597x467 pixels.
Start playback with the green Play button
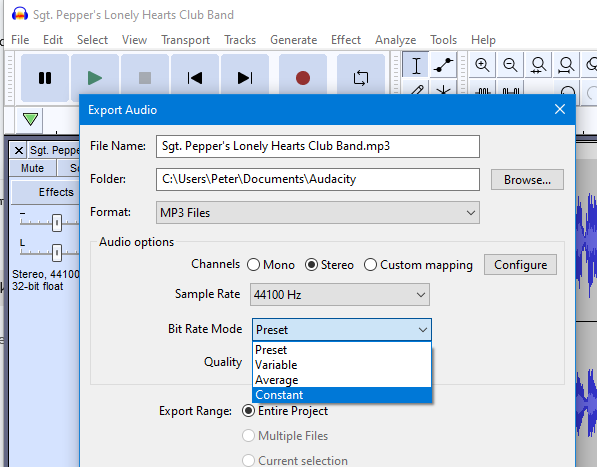[95, 78]
